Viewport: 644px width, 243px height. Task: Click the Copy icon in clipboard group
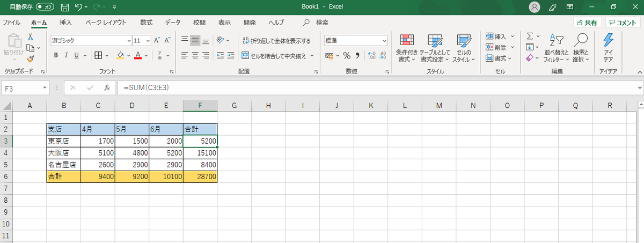[30, 48]
